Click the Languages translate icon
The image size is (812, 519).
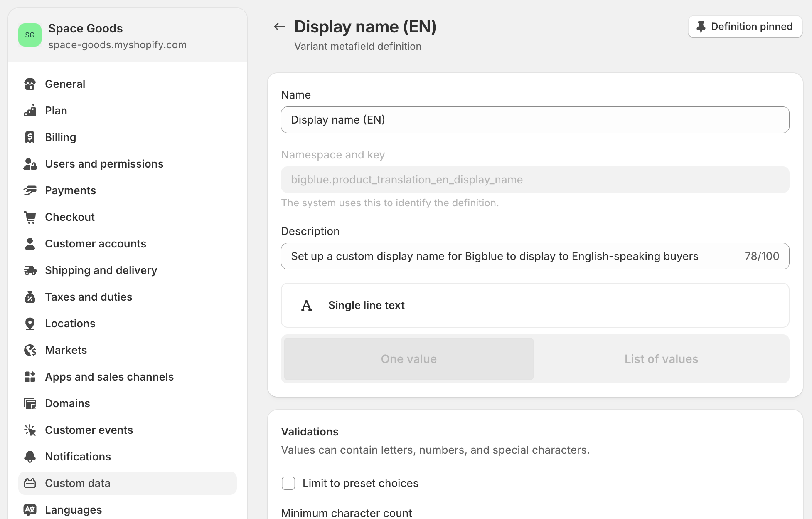[x=30, y=510]
